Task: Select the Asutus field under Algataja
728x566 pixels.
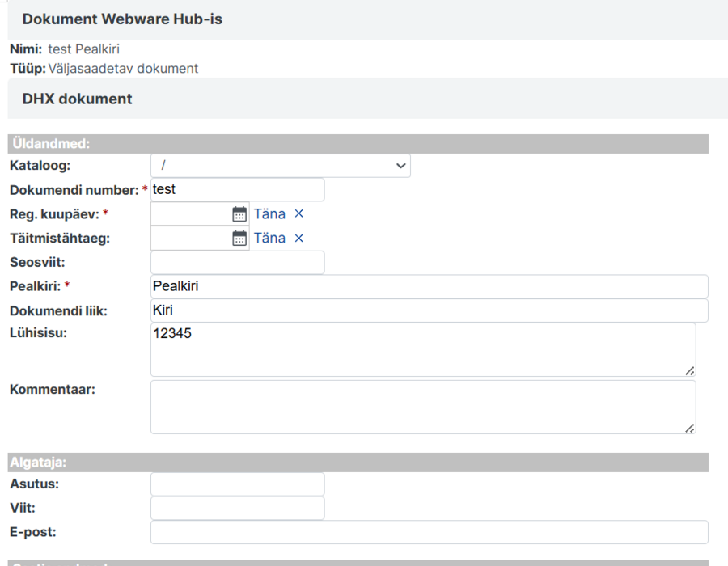Action: click(237, 484)
